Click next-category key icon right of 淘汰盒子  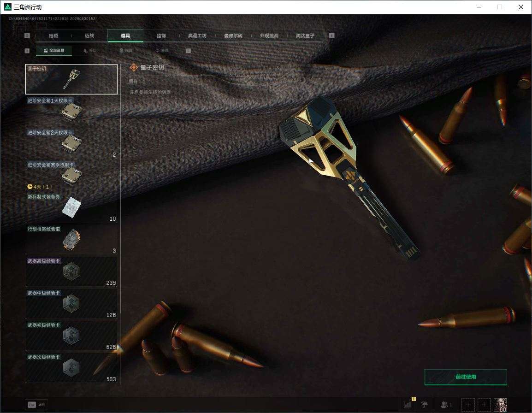coord(332,35)
